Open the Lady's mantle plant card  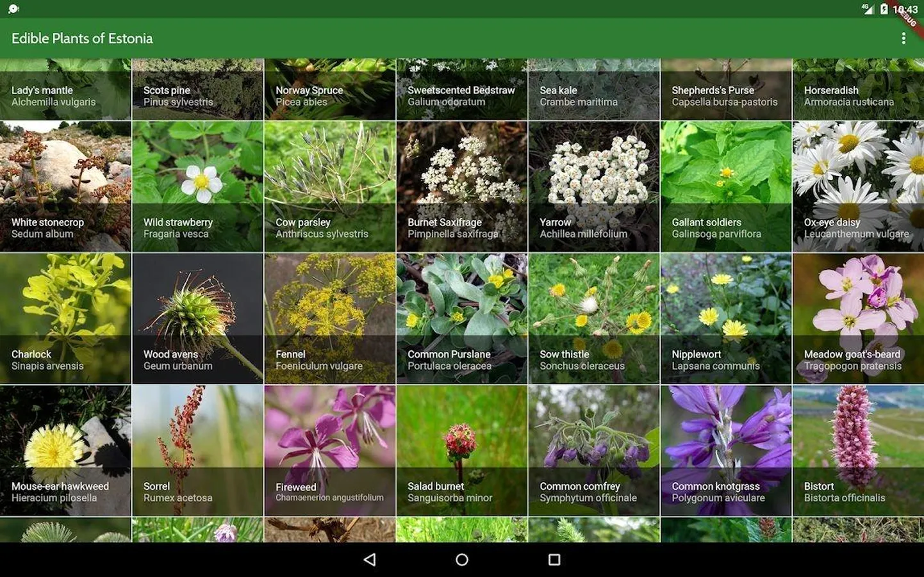pos(65,90)
